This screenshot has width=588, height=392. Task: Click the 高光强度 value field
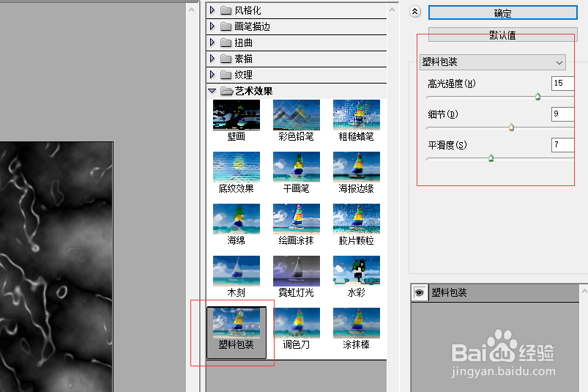[x=563, y=84]
